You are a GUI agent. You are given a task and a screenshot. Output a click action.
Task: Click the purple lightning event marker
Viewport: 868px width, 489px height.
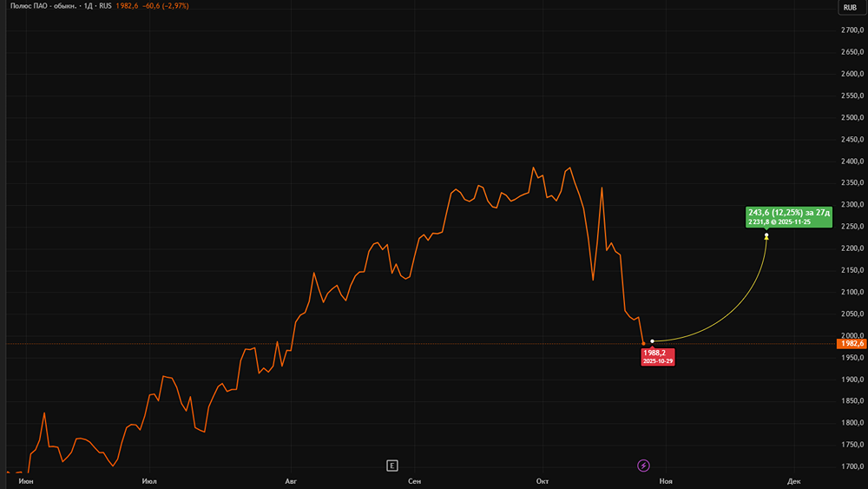click(643, 466)
